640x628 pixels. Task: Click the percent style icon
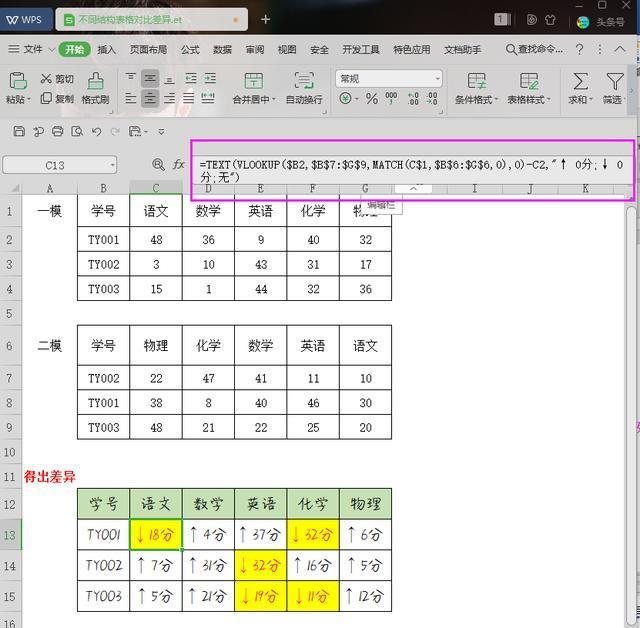pos(371,98)
